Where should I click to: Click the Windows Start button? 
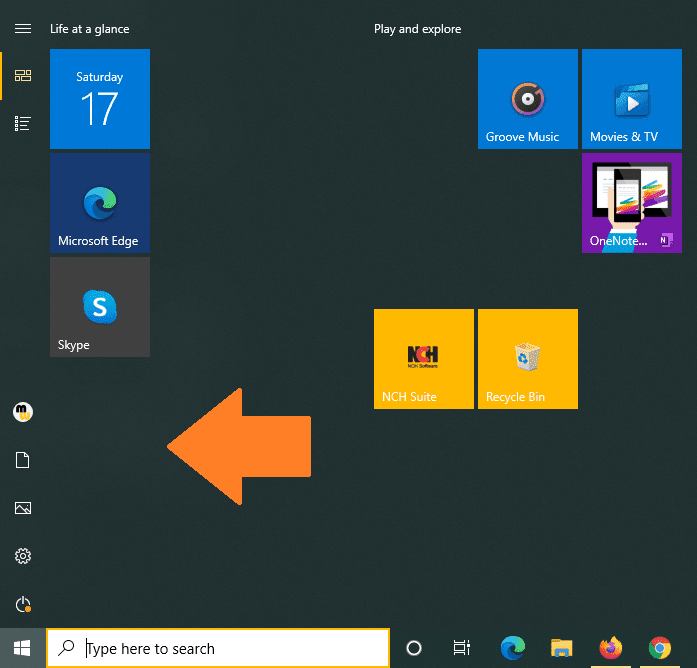[x=22, y=648]
